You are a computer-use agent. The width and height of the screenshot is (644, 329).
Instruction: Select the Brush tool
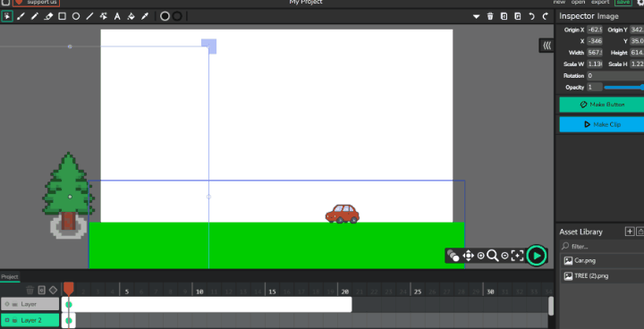click(x=21, y=16)
